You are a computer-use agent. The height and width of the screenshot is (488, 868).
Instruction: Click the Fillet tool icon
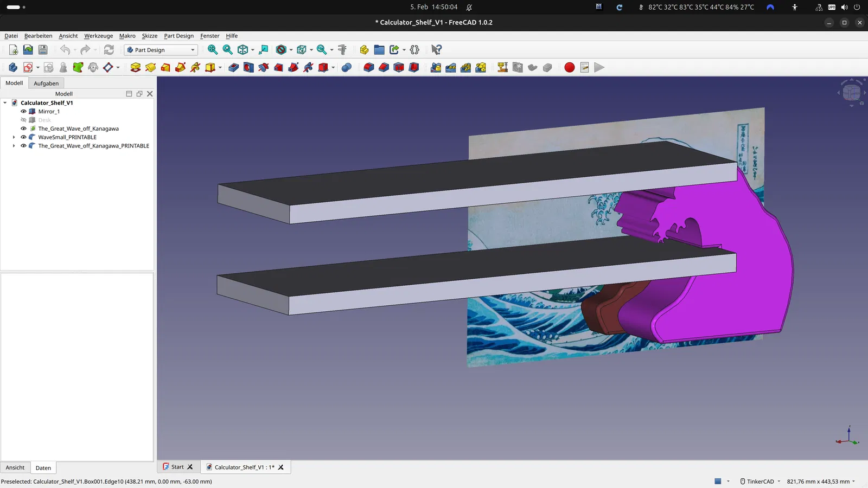click(x=369, y=67)
